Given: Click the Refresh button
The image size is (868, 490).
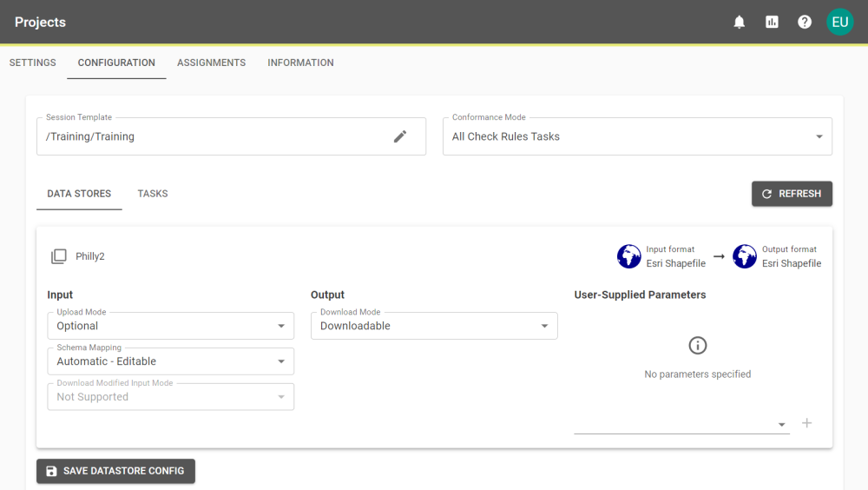Looking at the screenshot, I should click(x=792, y=194).
